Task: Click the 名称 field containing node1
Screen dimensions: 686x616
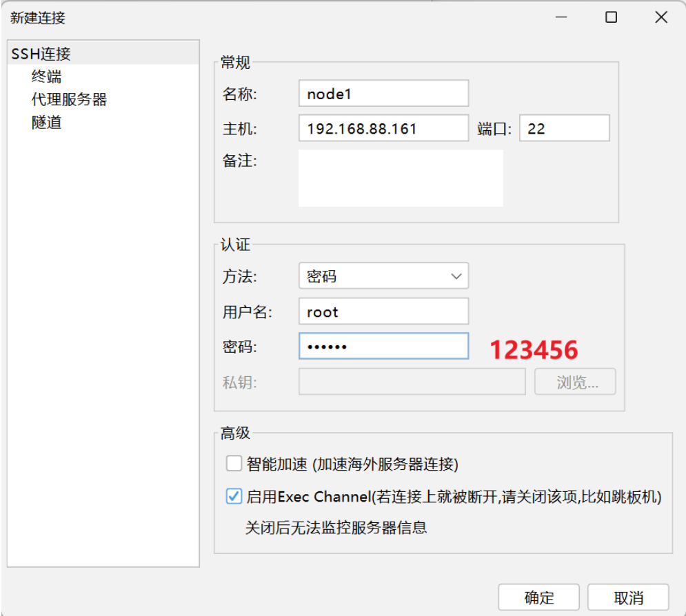Action: click(x=383, y=93)
